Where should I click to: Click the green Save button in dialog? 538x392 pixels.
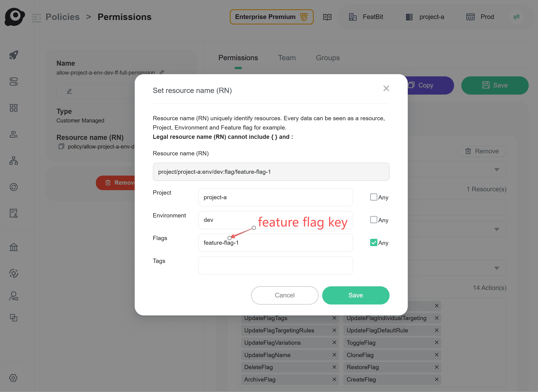[x=355, y=295]
